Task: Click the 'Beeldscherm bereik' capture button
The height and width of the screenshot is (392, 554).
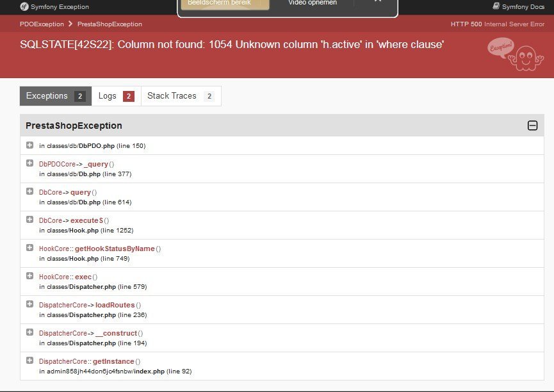Action: click(x=225, y=4)
